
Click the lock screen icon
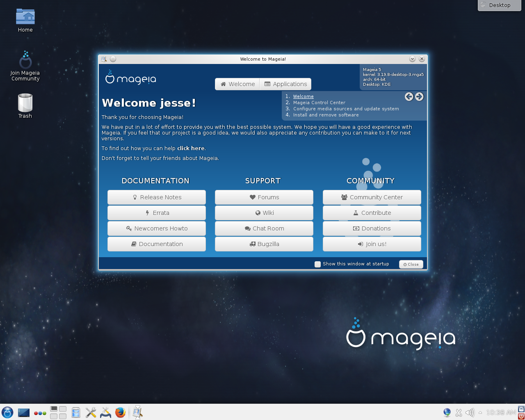[x=521, y=409]
